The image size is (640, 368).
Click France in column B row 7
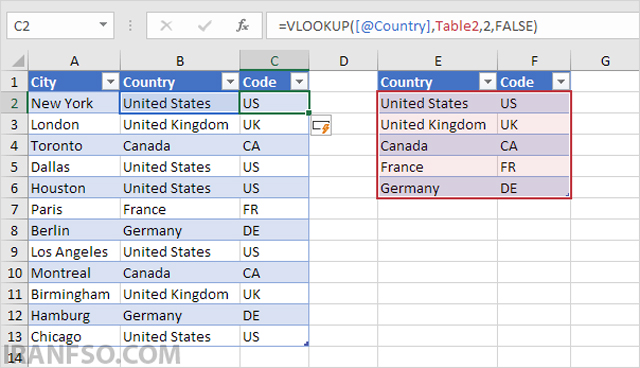click(x=180, y=209)
